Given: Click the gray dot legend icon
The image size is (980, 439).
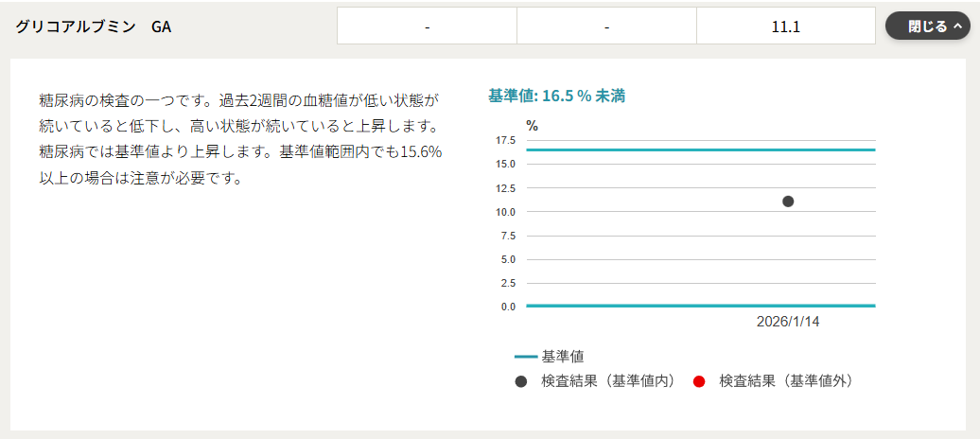Looking at the screenshot, I should pyautogui.click(x=521, y=381).
